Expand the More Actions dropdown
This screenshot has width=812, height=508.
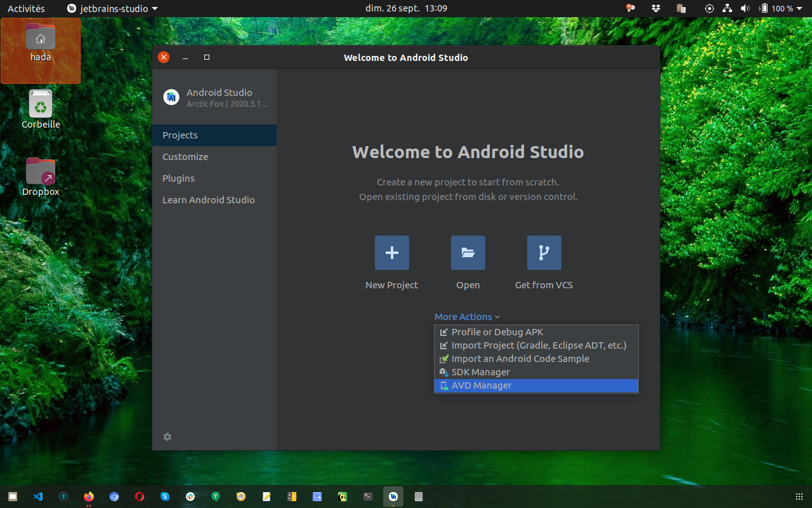(x=467, y=316)
